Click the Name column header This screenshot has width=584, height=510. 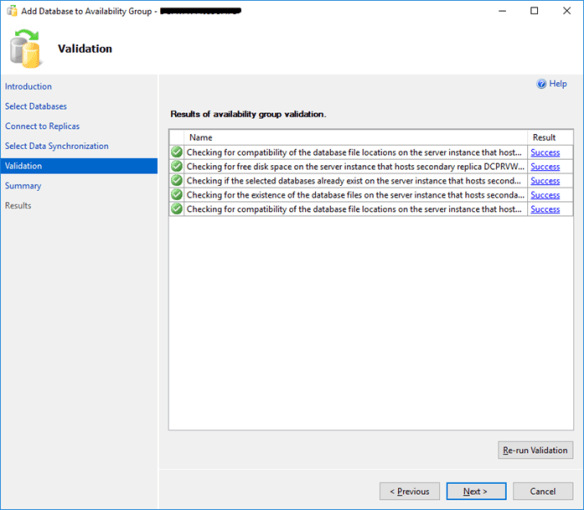356,137
